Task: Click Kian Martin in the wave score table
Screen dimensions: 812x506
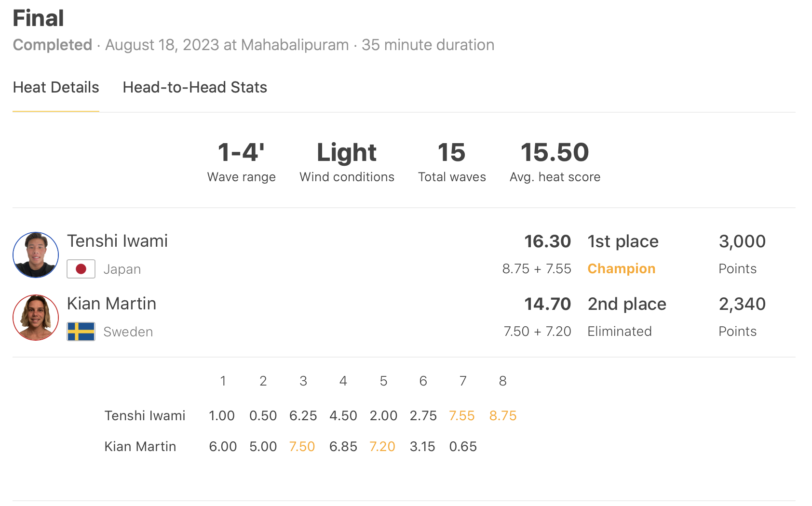Action: coord(140,446)
